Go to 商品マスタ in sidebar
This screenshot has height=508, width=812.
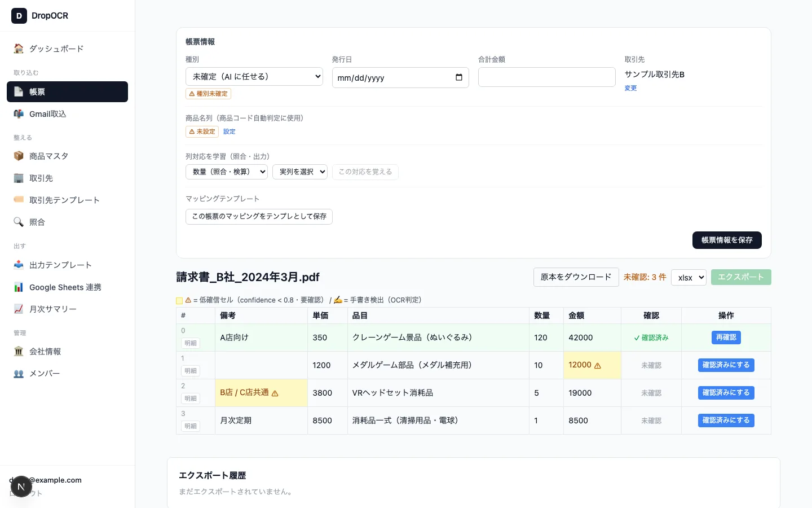click(67, 156)
